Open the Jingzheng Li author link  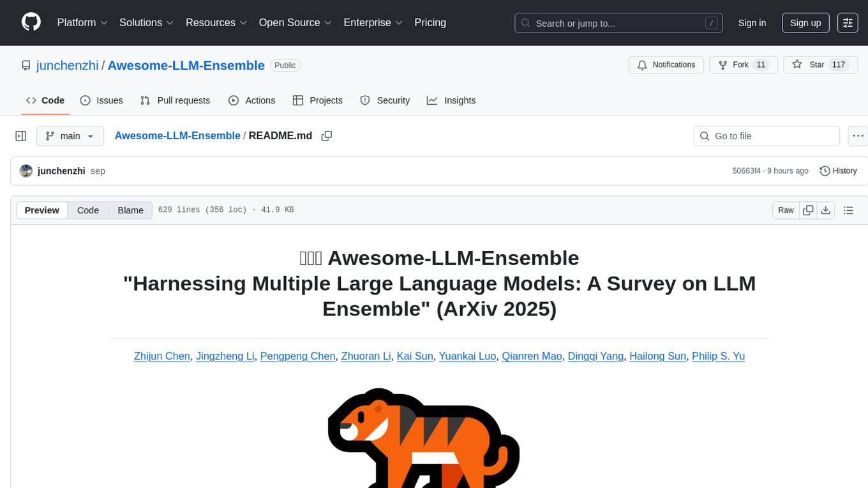coord(225,356)
